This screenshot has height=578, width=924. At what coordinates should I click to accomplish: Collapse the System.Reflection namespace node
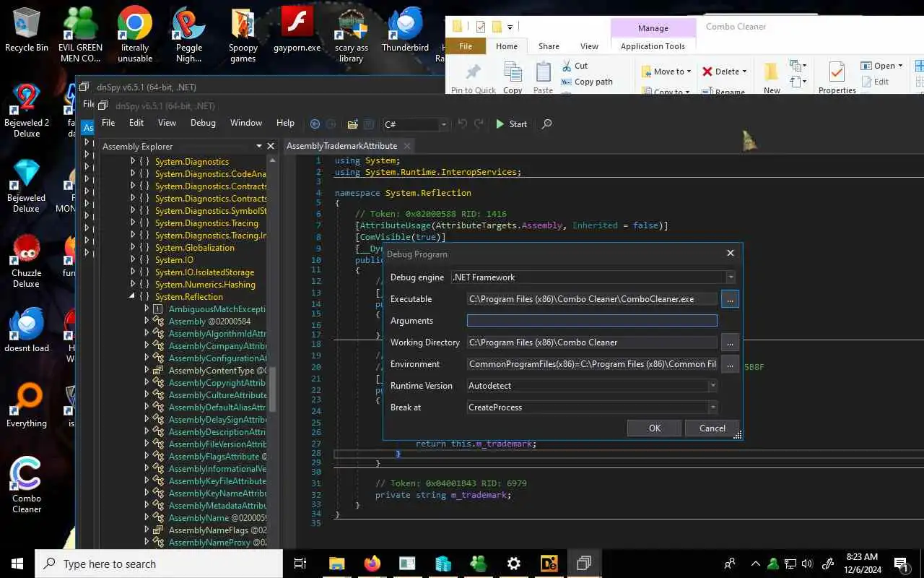tap(133, 296)
